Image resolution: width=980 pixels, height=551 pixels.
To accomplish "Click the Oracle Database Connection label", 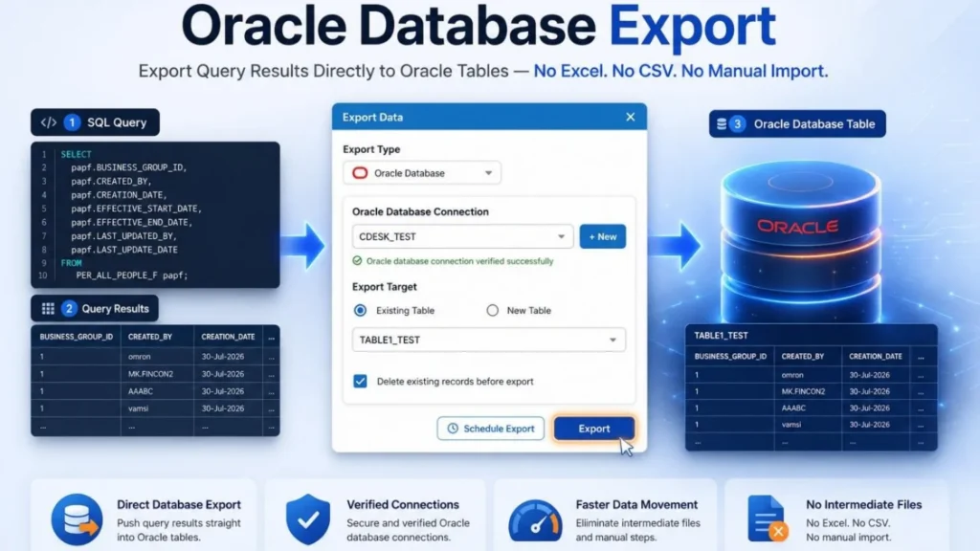I will [x=421, y=211].
